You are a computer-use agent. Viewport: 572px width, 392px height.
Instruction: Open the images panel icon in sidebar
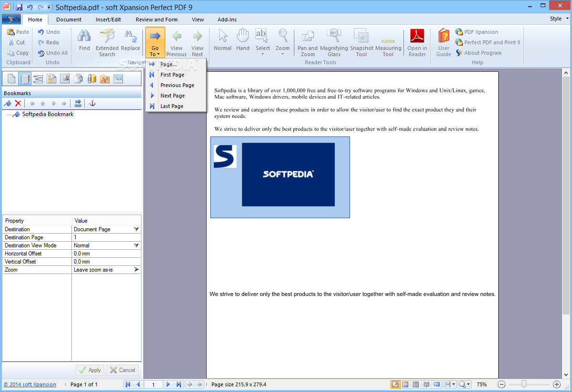point(118,79)
